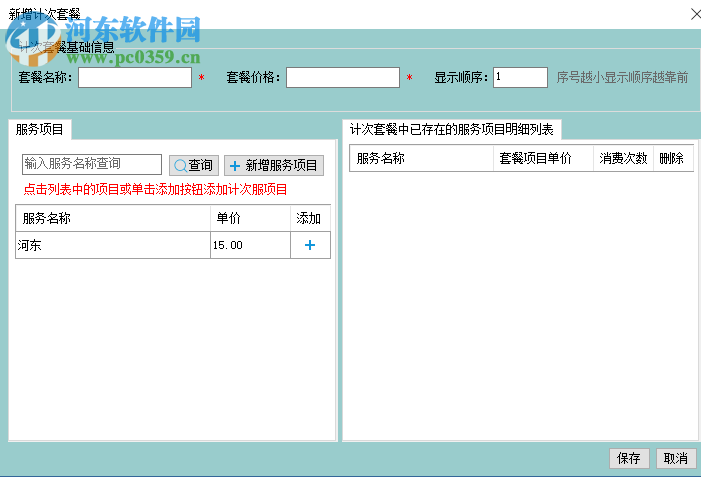Screen dimensions: 701x479
Task: Close the 新增计次套餐 dialog
Action: (695, 14)
